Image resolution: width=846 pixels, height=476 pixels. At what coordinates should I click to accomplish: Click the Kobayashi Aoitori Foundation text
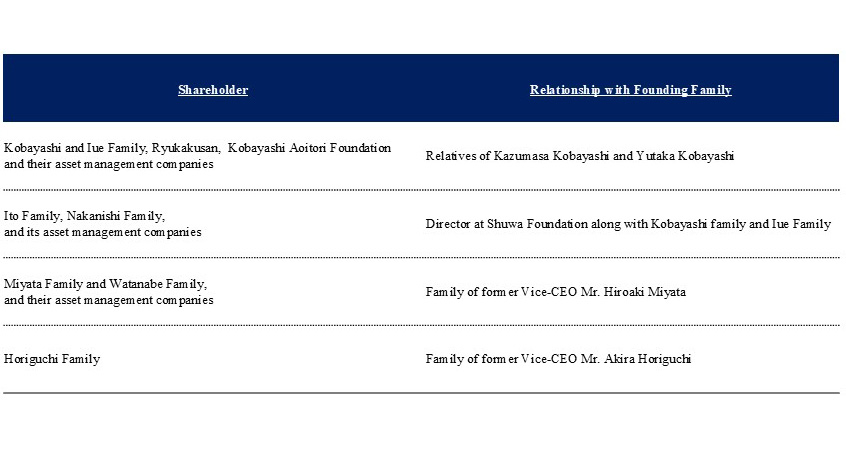[x=310, y=148]
